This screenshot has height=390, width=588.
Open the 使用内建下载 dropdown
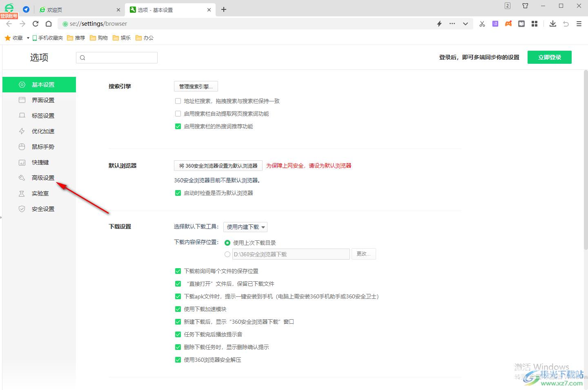245,227
